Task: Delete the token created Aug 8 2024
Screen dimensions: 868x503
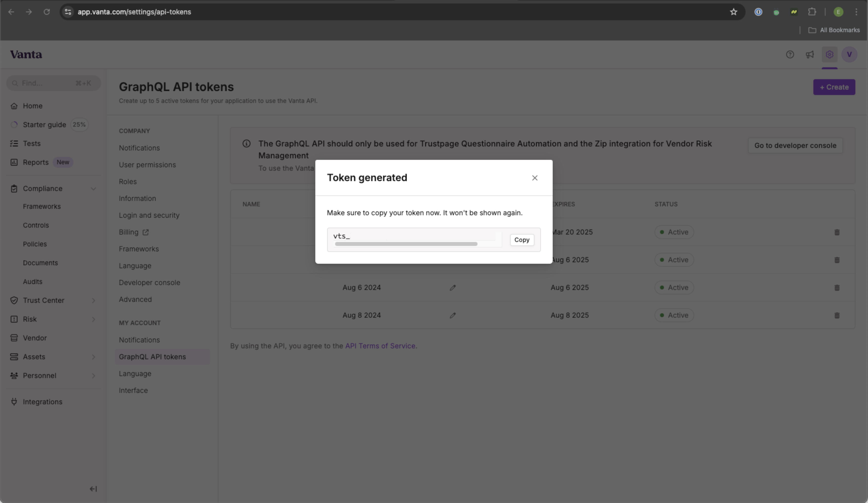Action: click(x=837, y=315)
